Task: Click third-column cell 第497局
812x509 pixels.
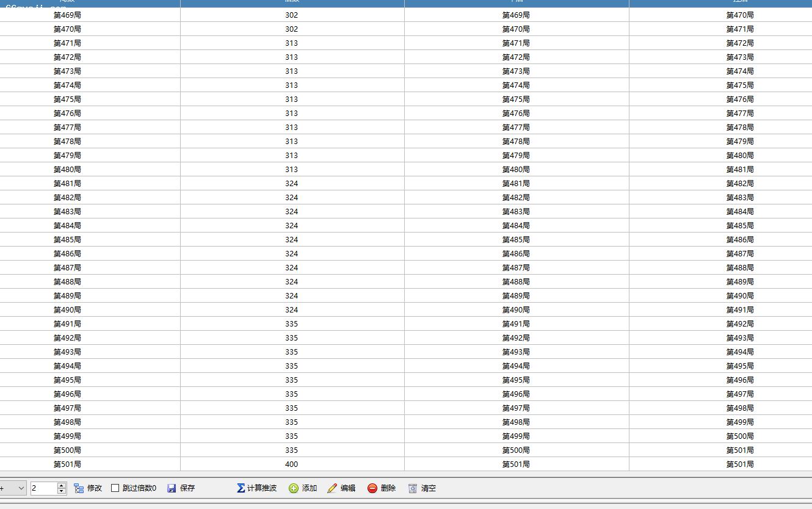Action: [516, 408]
